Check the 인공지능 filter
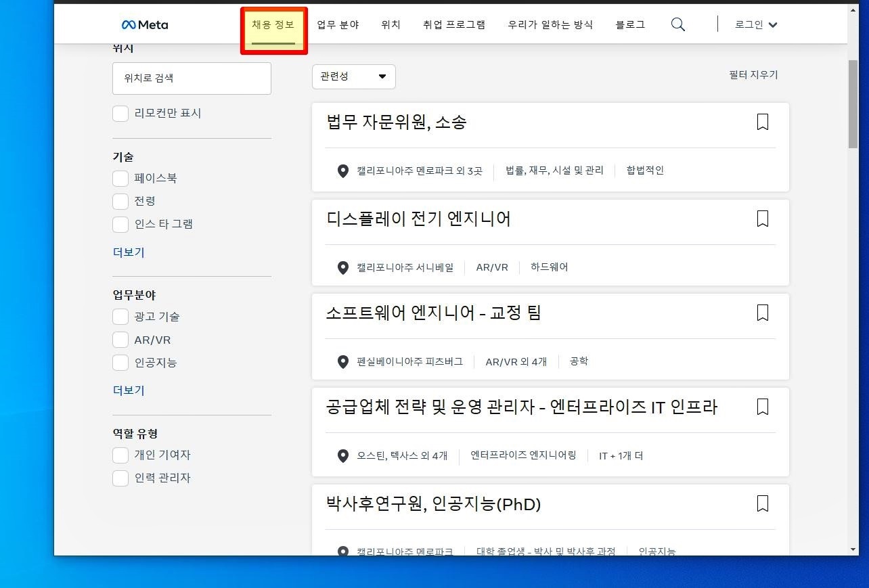The height and width of the screenshot is (588, 869). [x=120, y=363]
